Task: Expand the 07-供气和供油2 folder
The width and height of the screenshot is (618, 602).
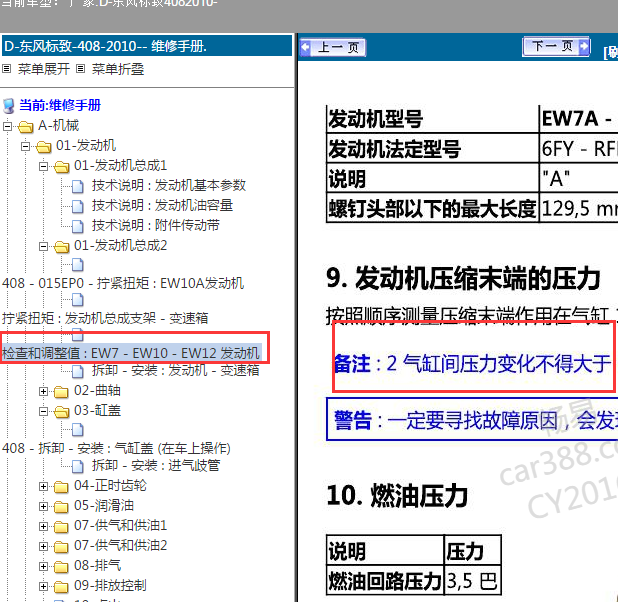Action: (43, 546)
